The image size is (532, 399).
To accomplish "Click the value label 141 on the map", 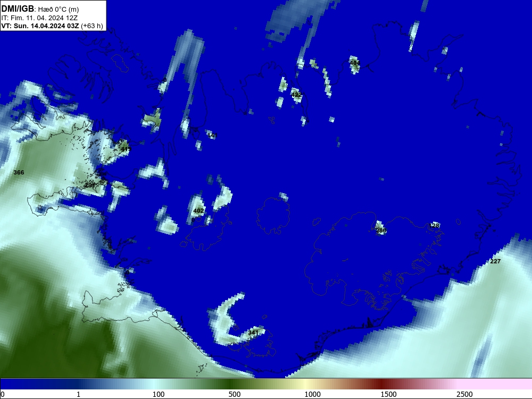I will 212,135.
